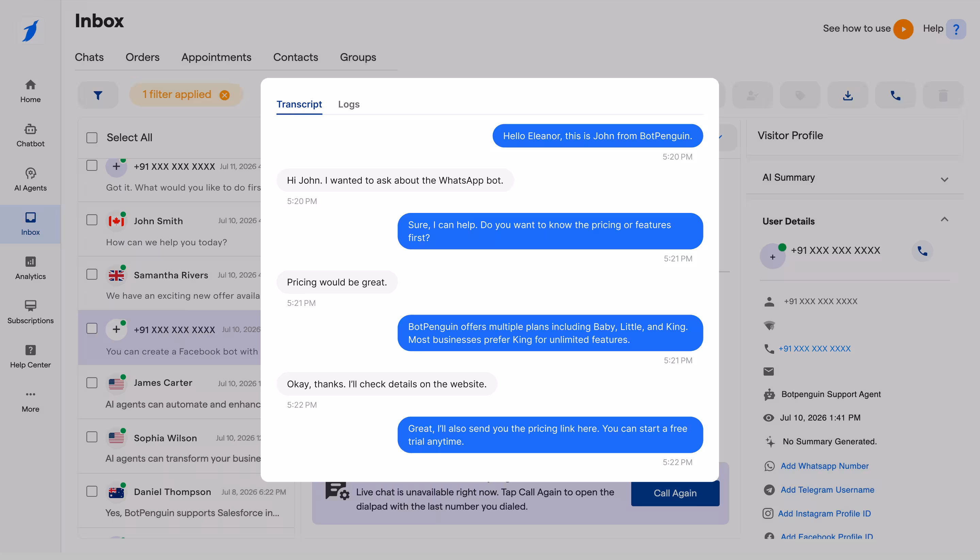
Task: Click the phone call toolbar icon
Action: [895, 95]
